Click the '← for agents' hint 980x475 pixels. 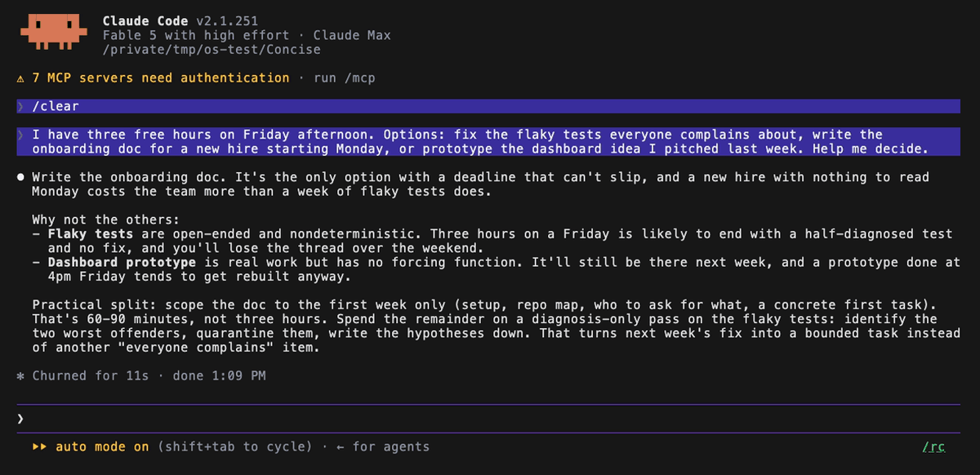coord(383,446)
